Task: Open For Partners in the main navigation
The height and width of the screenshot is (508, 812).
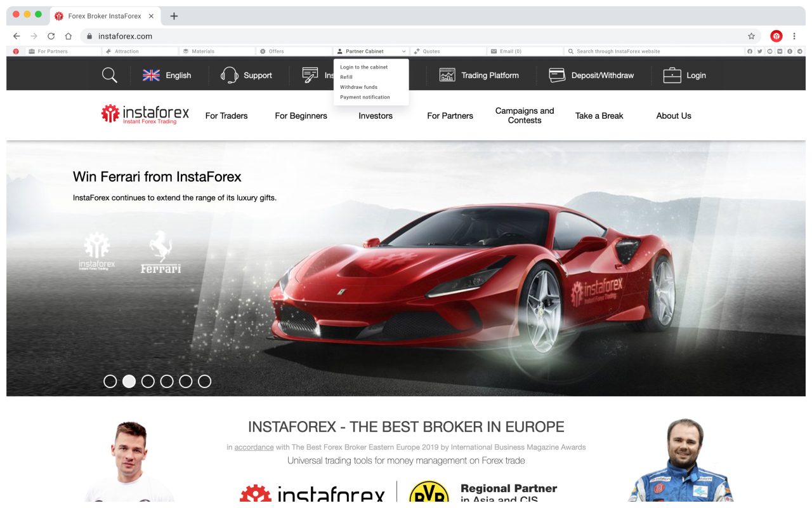Action: tap(450, 116)
